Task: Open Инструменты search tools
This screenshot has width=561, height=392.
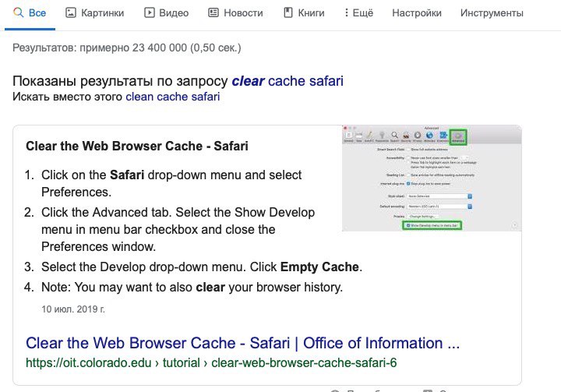Action: tap(492, 13)
